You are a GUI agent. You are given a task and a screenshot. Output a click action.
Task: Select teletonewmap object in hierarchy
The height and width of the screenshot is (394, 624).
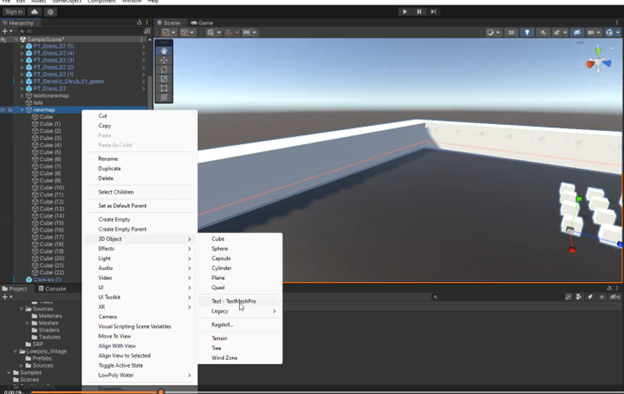pos(51,96)
